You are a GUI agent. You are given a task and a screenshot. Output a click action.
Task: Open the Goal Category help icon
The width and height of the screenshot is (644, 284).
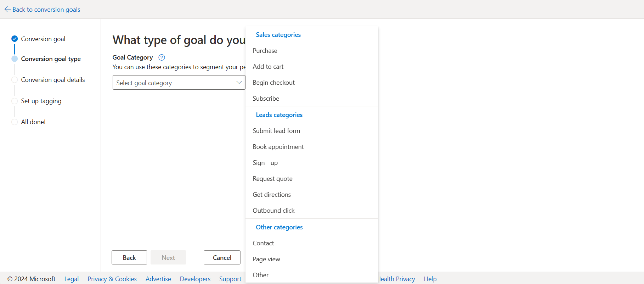click(162, 57)
